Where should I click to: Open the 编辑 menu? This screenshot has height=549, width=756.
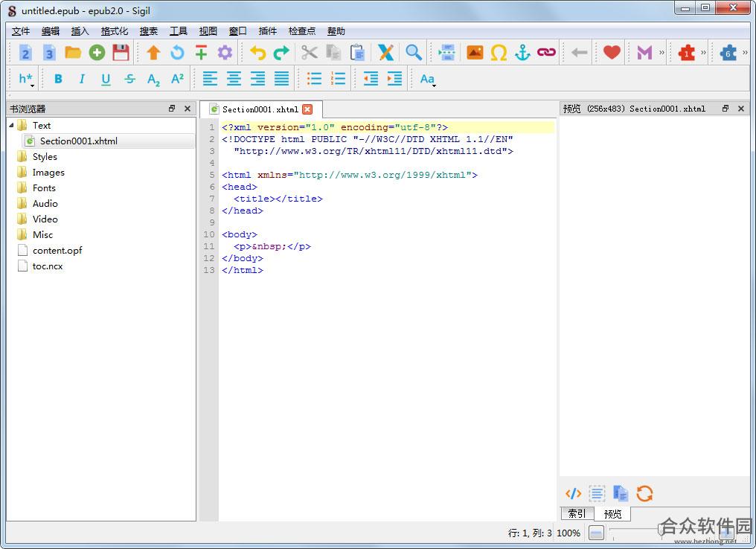pos(51,31)
